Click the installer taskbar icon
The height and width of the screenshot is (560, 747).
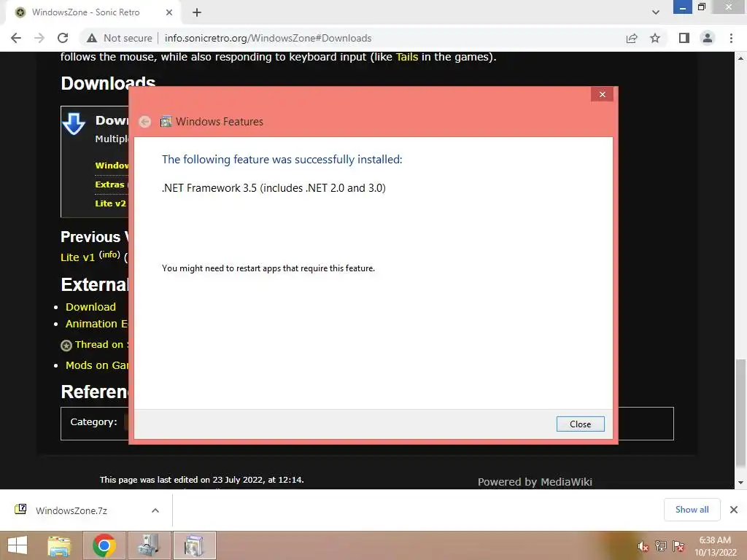(149, 545)
